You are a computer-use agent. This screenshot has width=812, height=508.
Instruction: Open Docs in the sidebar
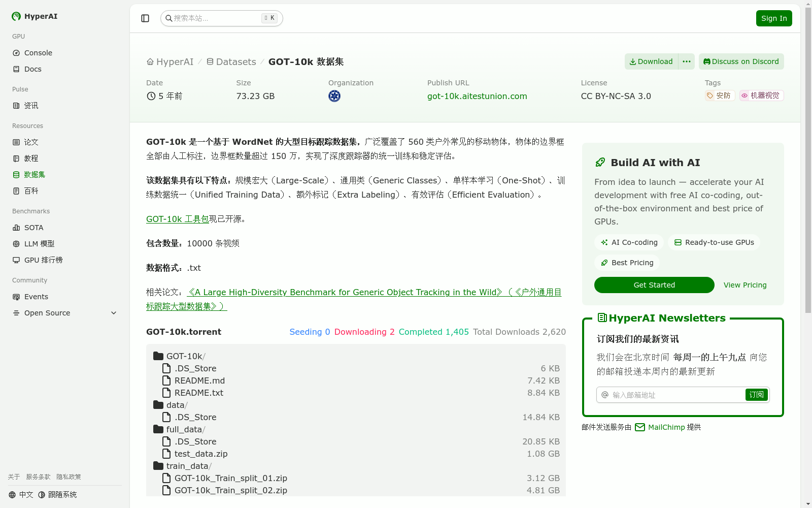coord(65,69)
